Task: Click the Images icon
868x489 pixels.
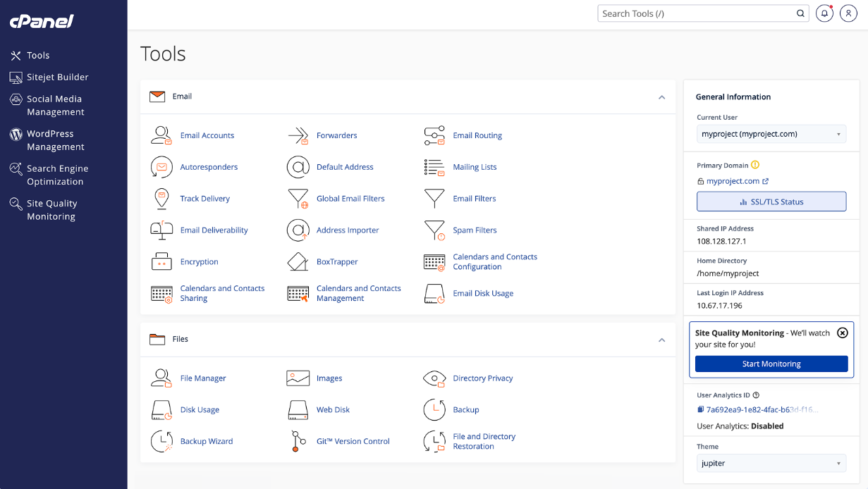Action: pyautogui.click(x=298, y=378)
